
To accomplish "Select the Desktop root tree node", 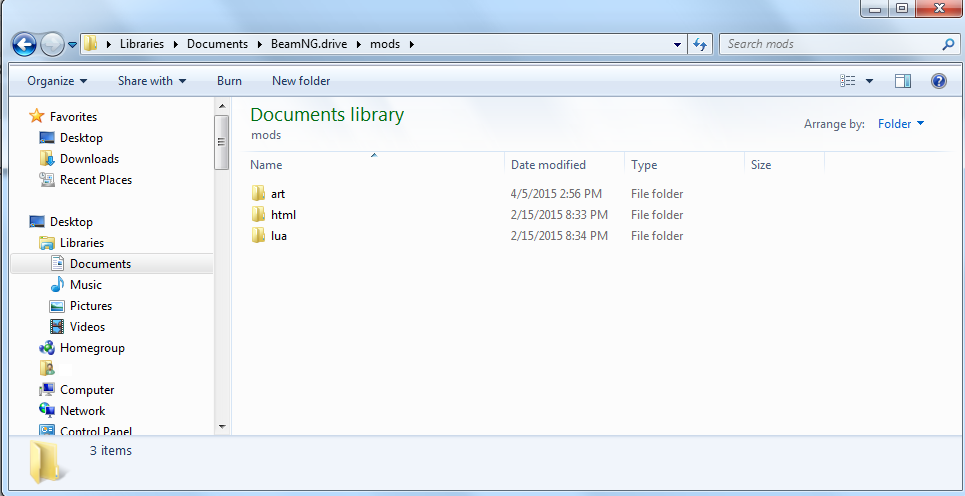I will point(71,222).
